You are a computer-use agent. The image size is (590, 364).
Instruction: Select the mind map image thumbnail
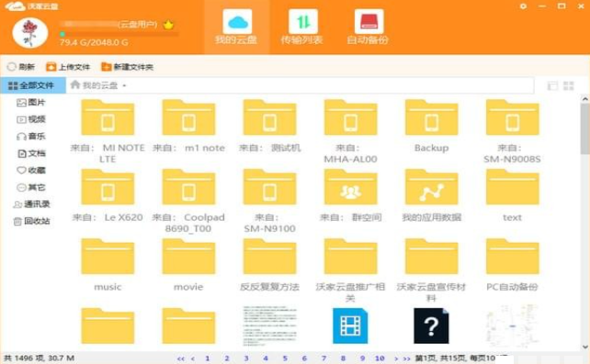point(512,325)
